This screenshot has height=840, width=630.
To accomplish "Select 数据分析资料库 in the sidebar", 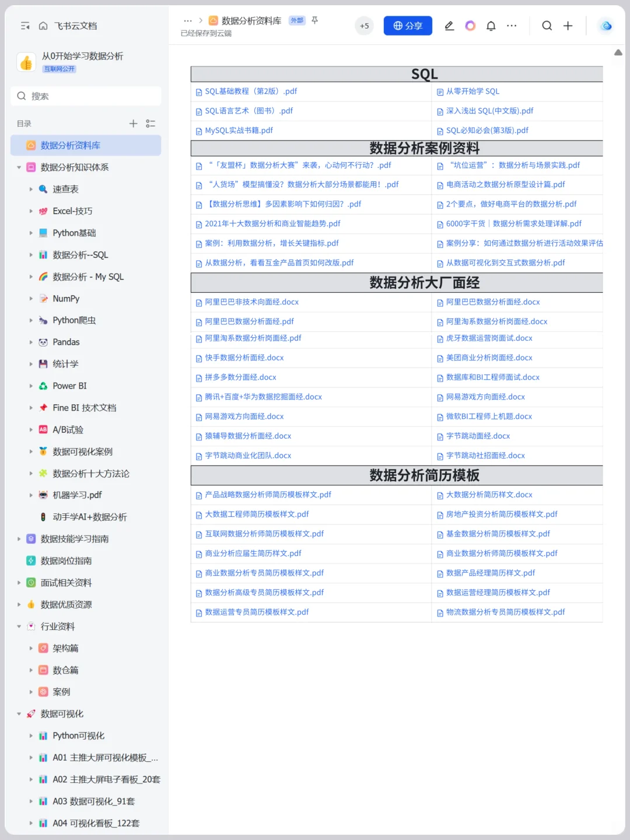I will [86, 145].
